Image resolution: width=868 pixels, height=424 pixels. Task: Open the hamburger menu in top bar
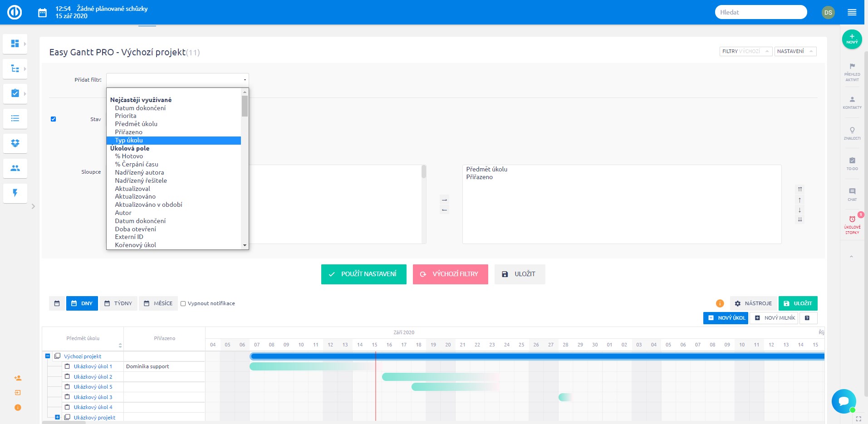click(852, 12)
